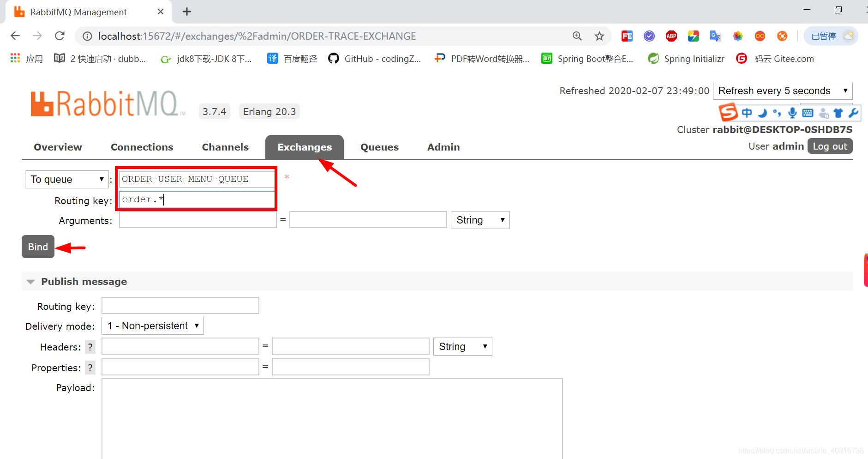868x459 pixels.
Task: Click the Headers value input field
Action: pyautogui.click(x=351, y=346)
